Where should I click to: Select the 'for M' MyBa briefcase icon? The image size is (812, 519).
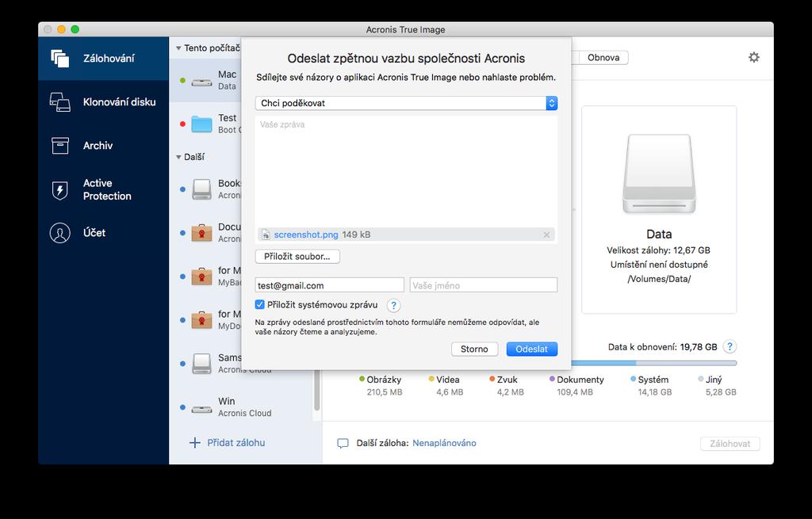click(201, 277)
